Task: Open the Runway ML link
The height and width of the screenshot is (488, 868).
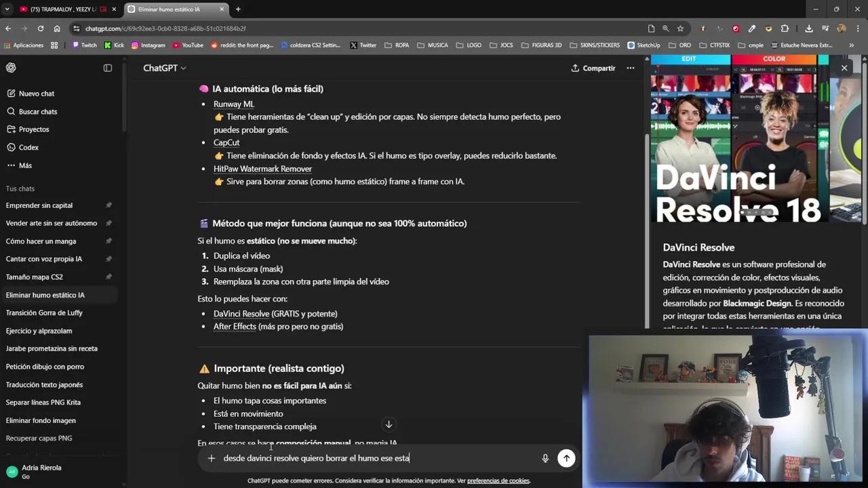Action: pos(234,104)
